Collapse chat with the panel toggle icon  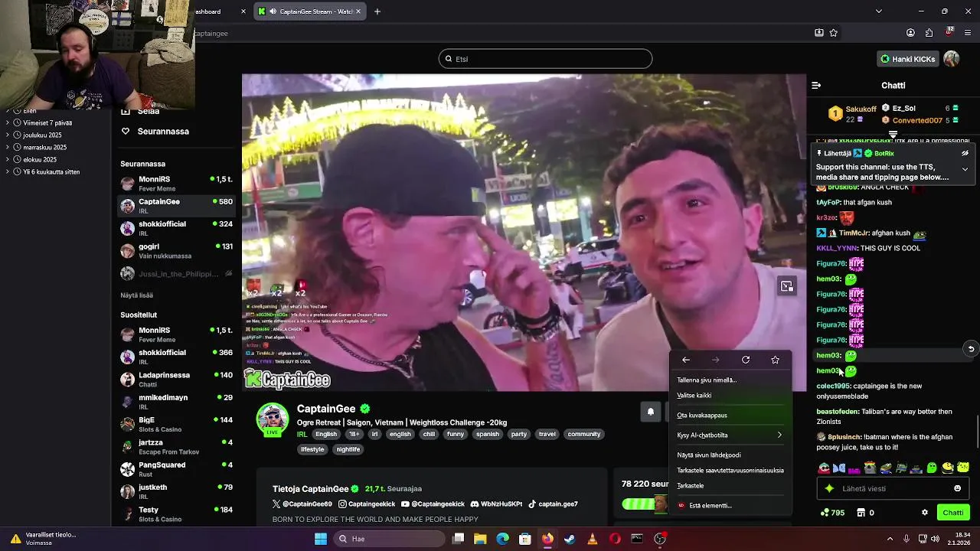[x=816, y=86]
